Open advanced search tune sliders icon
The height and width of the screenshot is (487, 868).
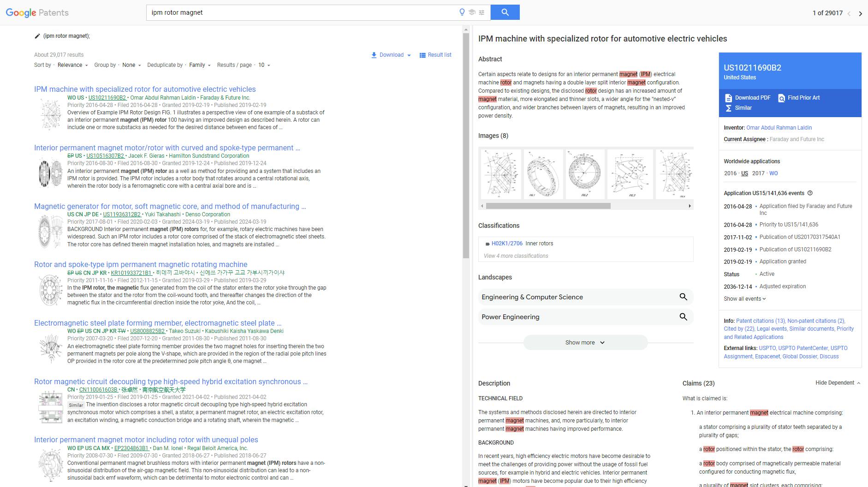point(482,12)
